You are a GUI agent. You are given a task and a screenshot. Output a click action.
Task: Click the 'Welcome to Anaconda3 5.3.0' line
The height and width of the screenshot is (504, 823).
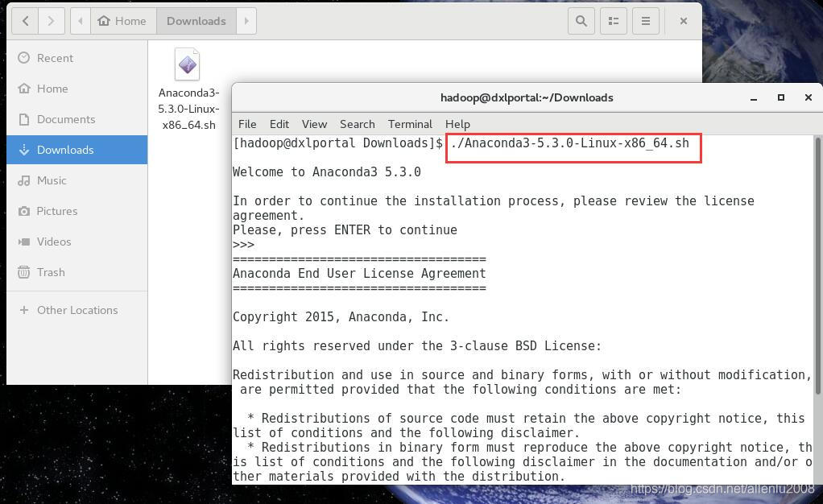click(326, 172)
